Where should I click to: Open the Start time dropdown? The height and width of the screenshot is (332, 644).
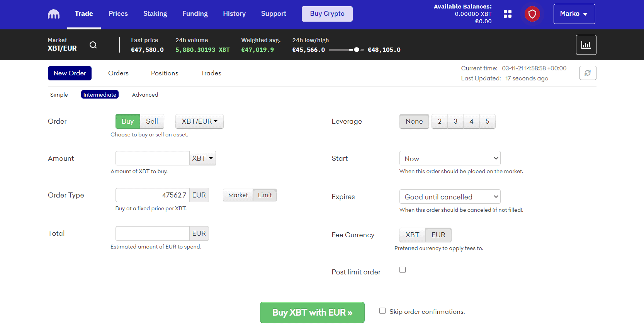(450, 158)
